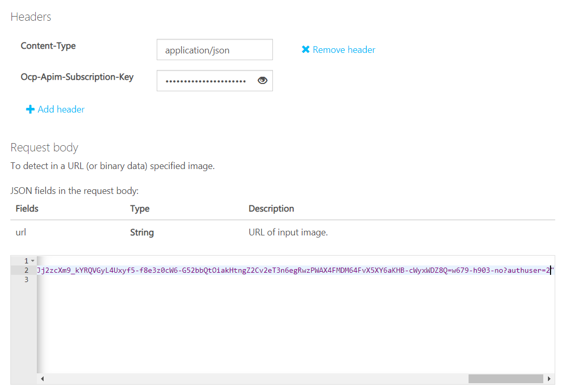Click the 'Headers' heading
Screen dimensions: 563x392
pyautogui.click(x=31, y=17)
